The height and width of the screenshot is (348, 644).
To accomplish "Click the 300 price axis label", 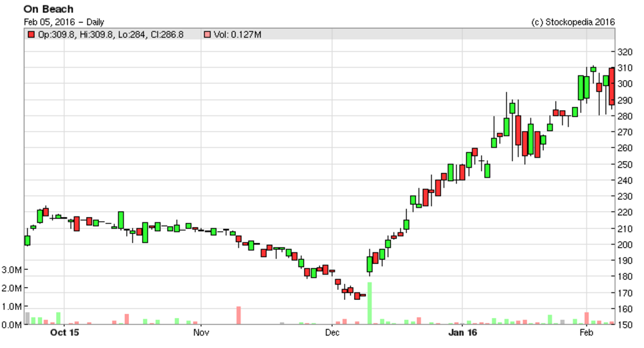I will (x=625, y=83).
